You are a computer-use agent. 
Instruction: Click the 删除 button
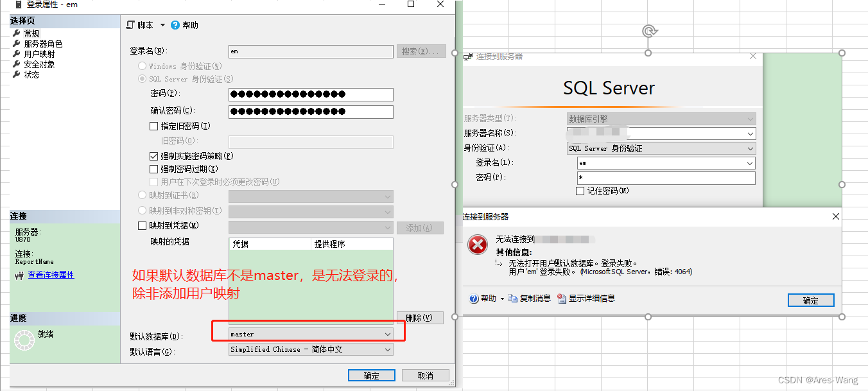[421, 318]
